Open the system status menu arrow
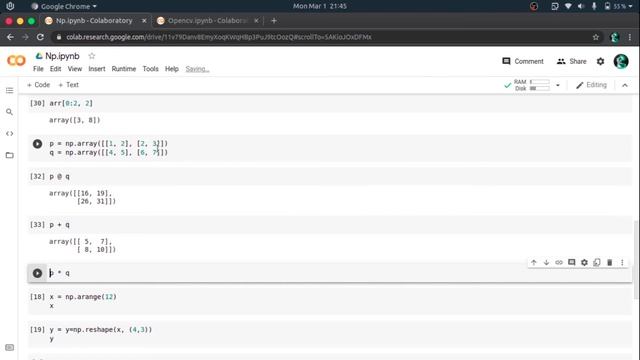Screen dimensions: 640x360 click(x=631, y=6)
